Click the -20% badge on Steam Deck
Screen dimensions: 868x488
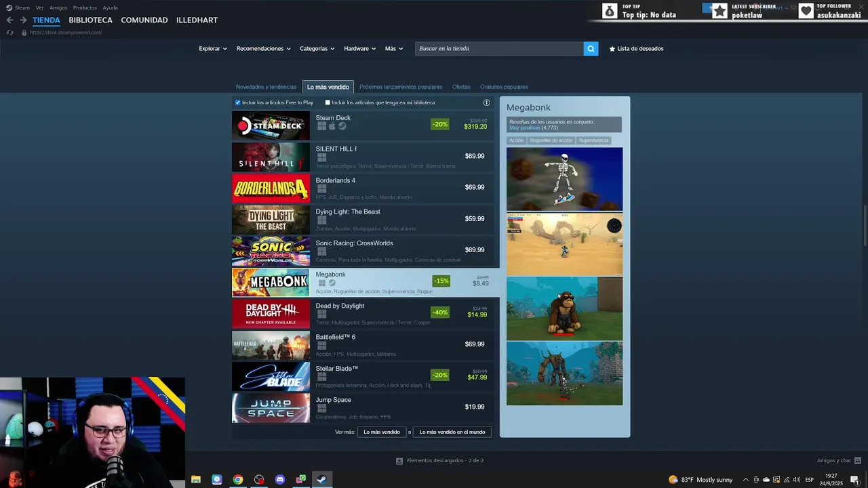point(440,124)
